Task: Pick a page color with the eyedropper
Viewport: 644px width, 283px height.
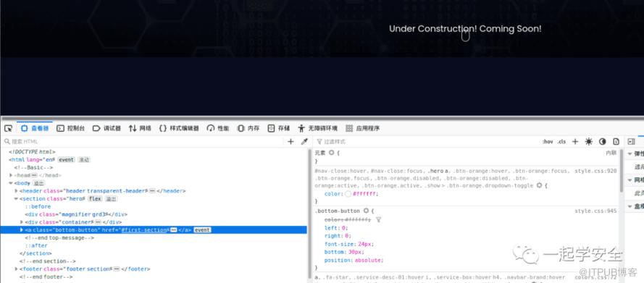Action: [x=304, y=142]
